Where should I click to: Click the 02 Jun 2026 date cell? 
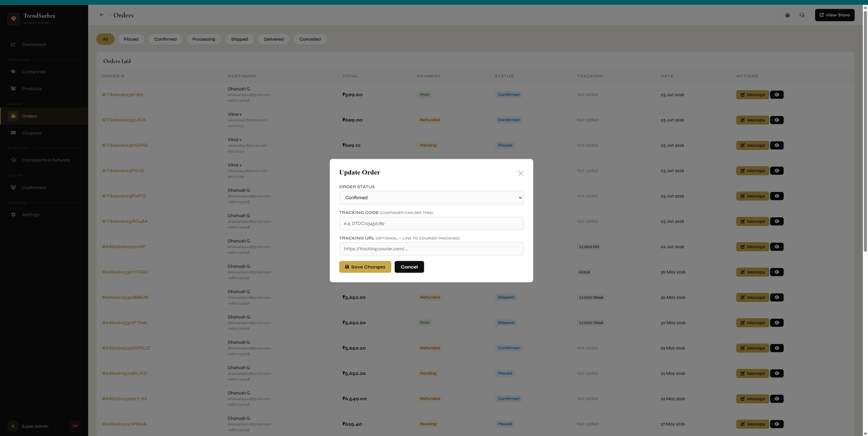pyautogui.click(x=672, y=247)
